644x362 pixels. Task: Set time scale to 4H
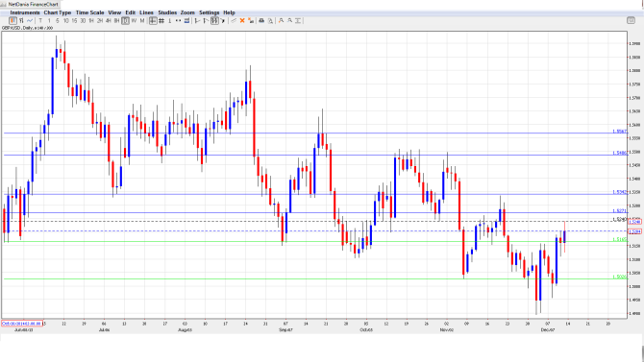click(109, 20)
